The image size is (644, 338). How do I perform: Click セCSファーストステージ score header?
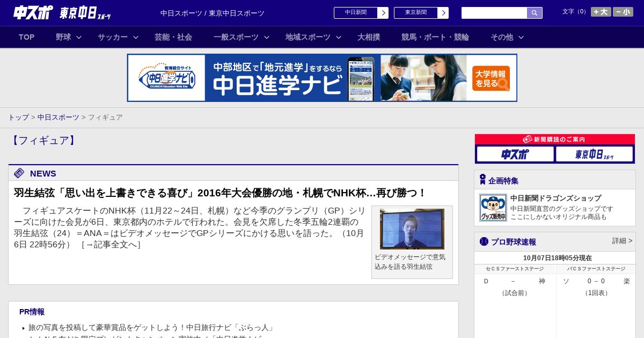point(515,269)
